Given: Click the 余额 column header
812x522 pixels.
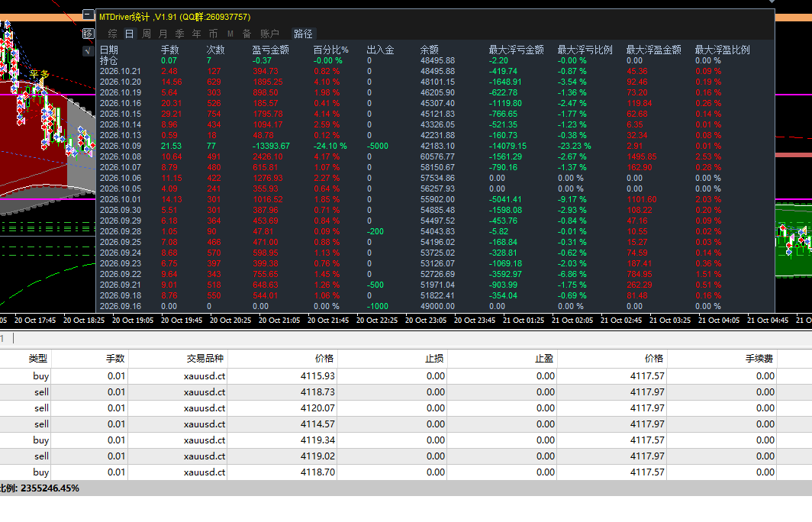Looking at the screenshot, I should [x=430, y=50].
